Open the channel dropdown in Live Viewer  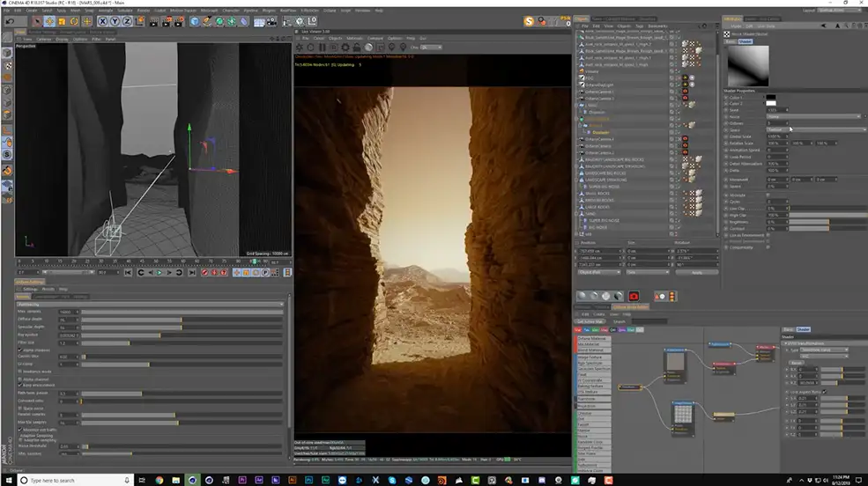coord(430,47)
